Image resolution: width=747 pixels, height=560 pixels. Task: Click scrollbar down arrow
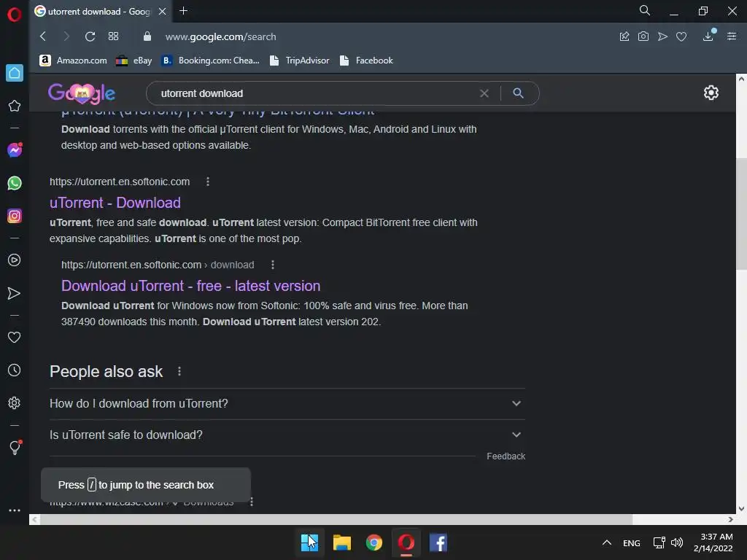click(x=741, y=508)
